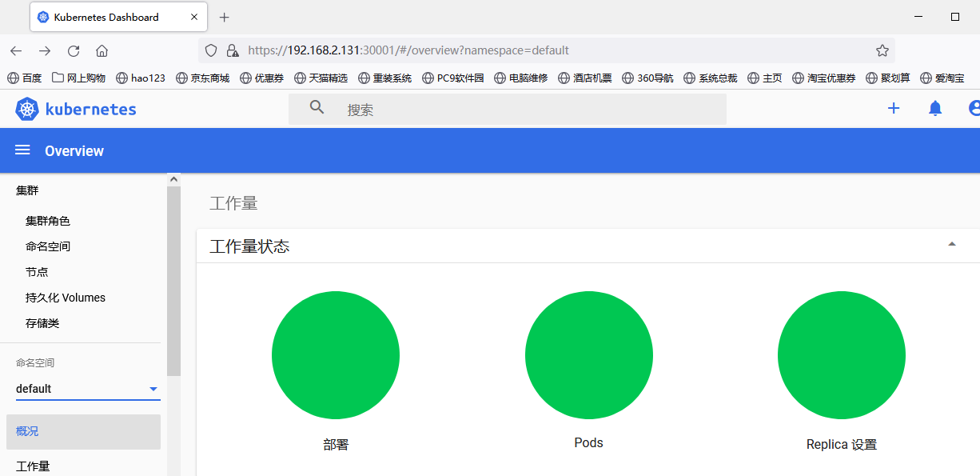Open the 百度 bookmark

(x=24, y=78)
